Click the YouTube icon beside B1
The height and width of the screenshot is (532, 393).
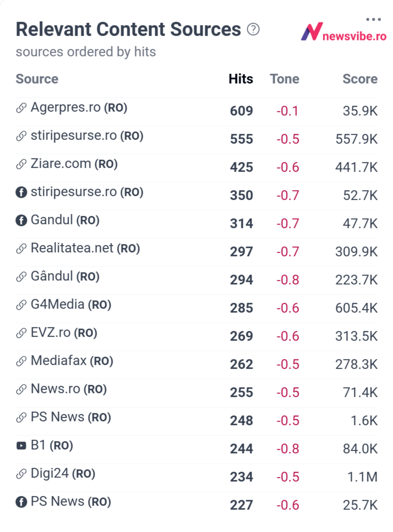pyautogui.click(x=21, y=446)
